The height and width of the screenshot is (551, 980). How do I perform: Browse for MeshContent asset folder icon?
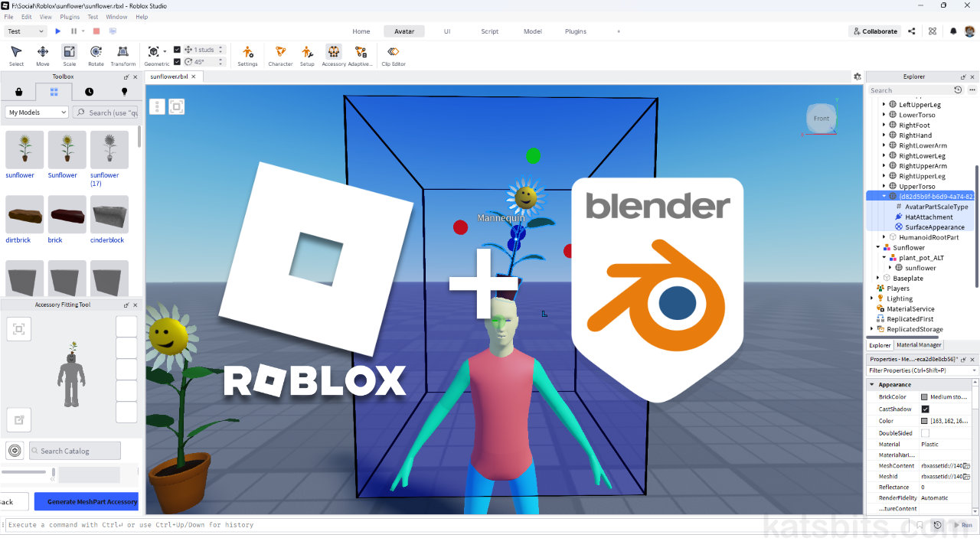point(967,466)
